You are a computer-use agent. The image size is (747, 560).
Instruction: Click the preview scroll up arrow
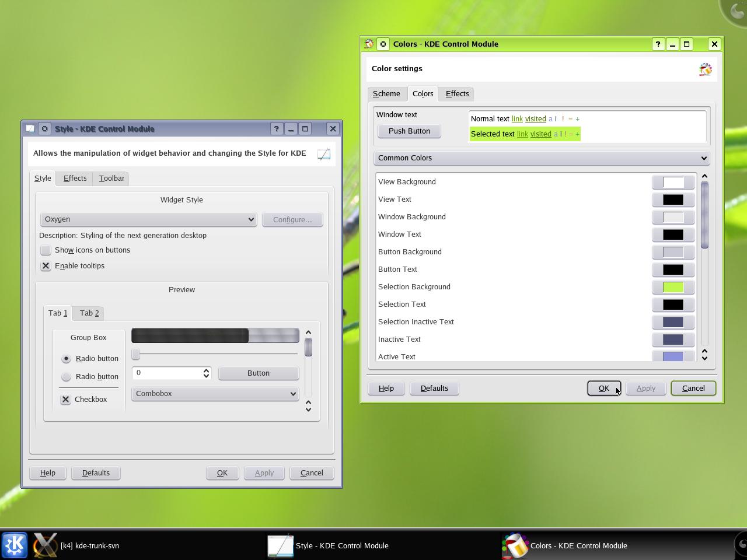tap(308, 332)
